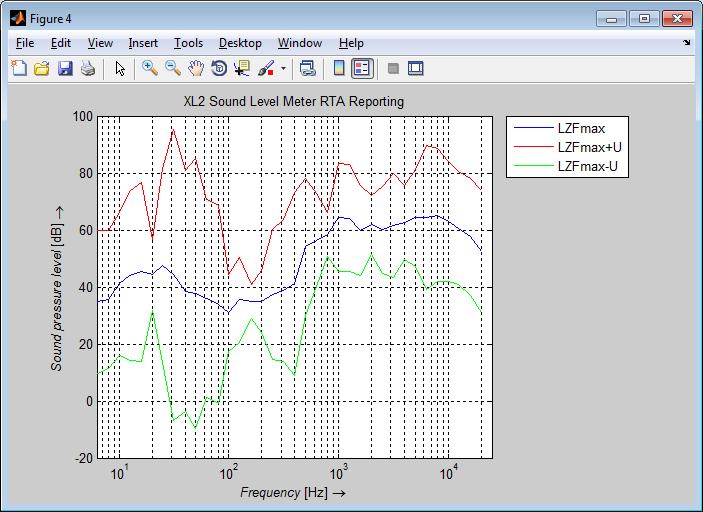Select the plot title XL2 Sound Level Meter
The image size is (703, 512).
294,101
